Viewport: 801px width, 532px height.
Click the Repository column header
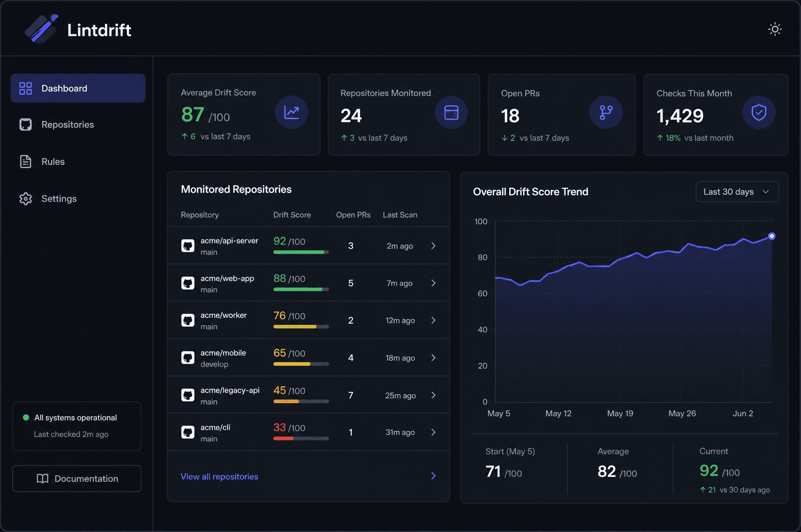click(199, 215)
